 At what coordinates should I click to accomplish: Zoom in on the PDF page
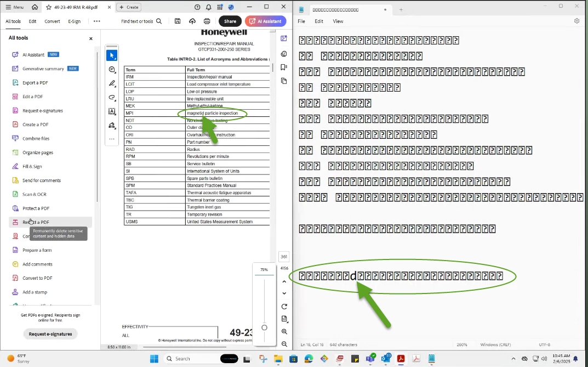[284, 332]
